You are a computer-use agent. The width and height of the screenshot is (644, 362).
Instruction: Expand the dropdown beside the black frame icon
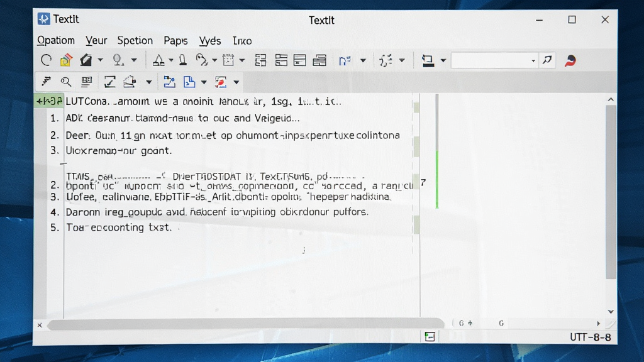coord(443,61)
